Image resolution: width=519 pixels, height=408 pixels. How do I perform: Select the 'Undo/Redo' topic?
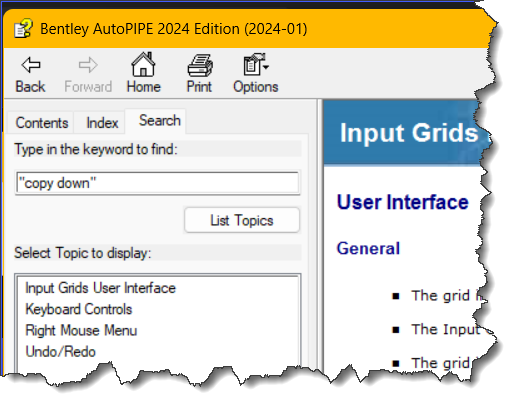tap(60, 352)
